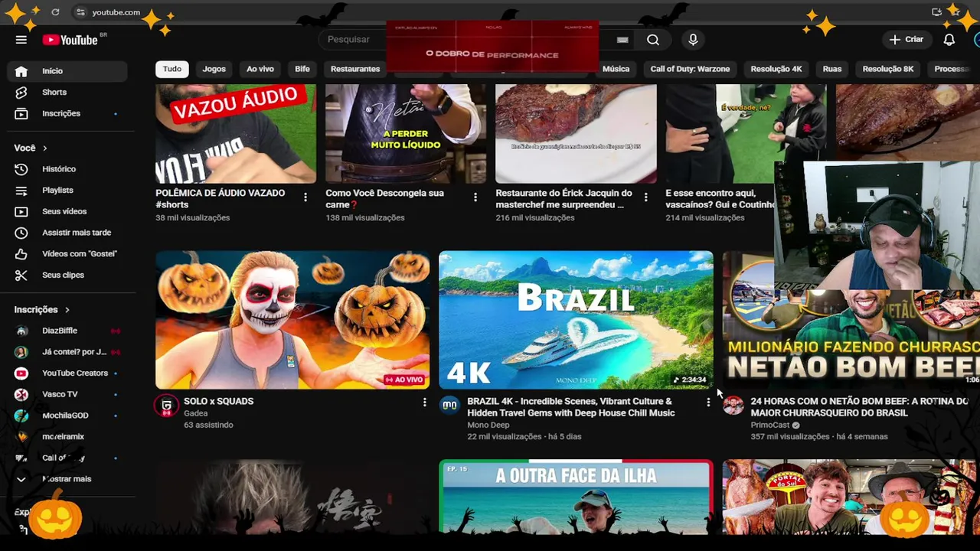The width and height of the screenshot is (980, 551).
Task: Open Playlists in sidebar
Action: (67, 191)
